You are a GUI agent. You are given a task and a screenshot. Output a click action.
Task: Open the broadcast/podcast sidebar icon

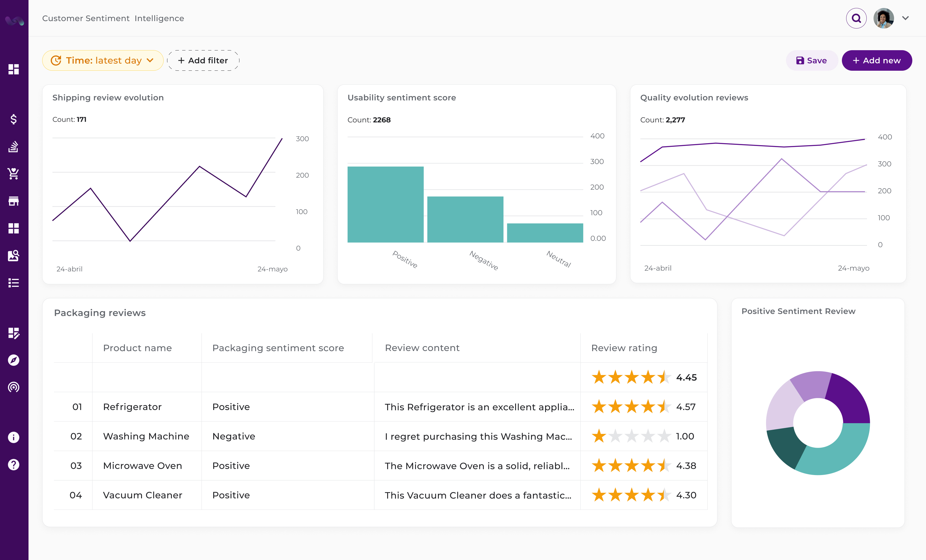click(x=14, y=387)
